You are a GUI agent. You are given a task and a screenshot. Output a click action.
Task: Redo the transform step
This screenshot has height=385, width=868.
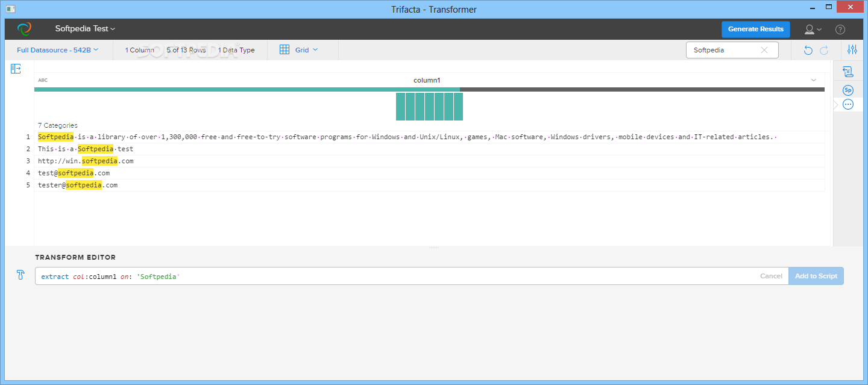point(824,51)
